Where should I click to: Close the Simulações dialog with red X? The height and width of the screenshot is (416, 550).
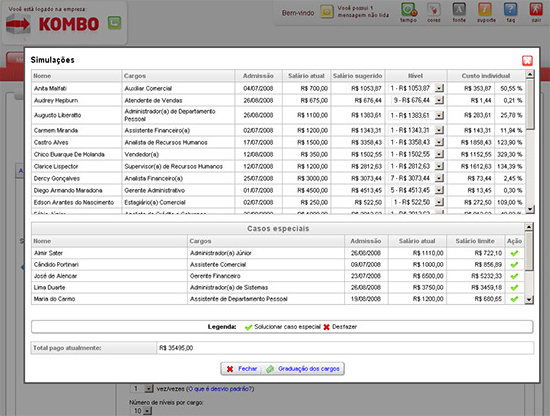click(x=527, y=60)
